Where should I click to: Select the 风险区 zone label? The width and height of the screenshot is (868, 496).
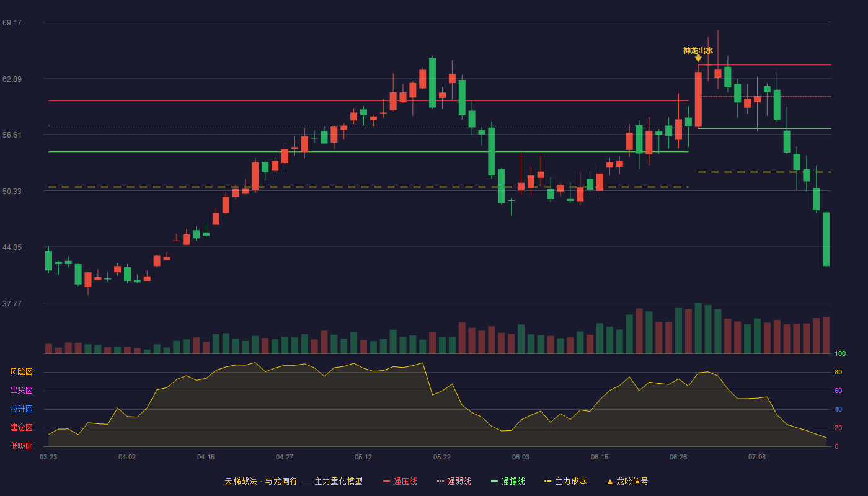click(21, 372)
